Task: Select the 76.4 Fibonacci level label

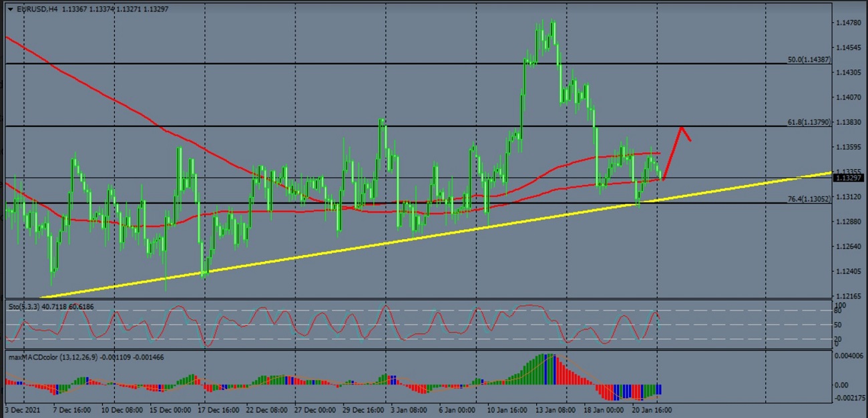Action: [809, 199]
